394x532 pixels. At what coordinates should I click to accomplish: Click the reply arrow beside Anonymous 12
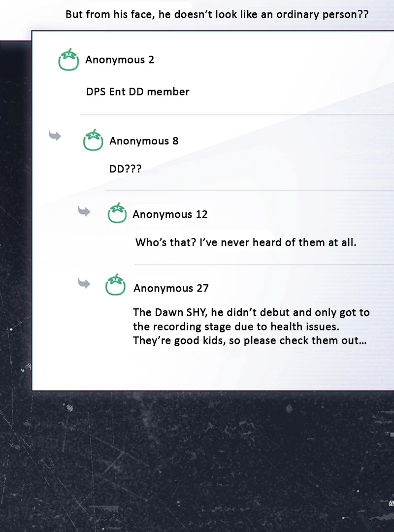tap(84, 211)
